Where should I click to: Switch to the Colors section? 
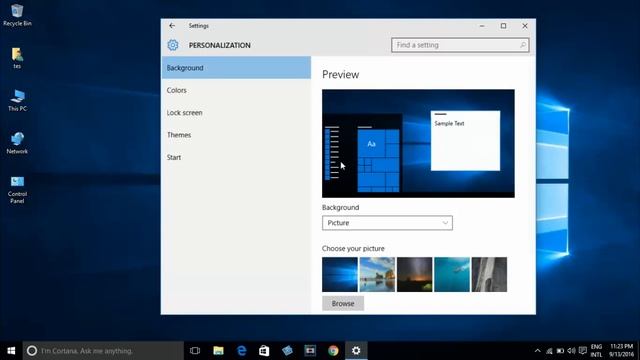coord(236,90)
